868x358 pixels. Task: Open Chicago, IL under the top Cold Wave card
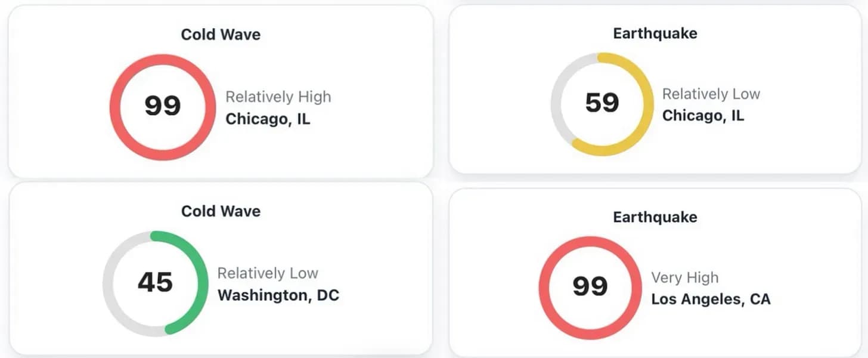coord(268,119)
